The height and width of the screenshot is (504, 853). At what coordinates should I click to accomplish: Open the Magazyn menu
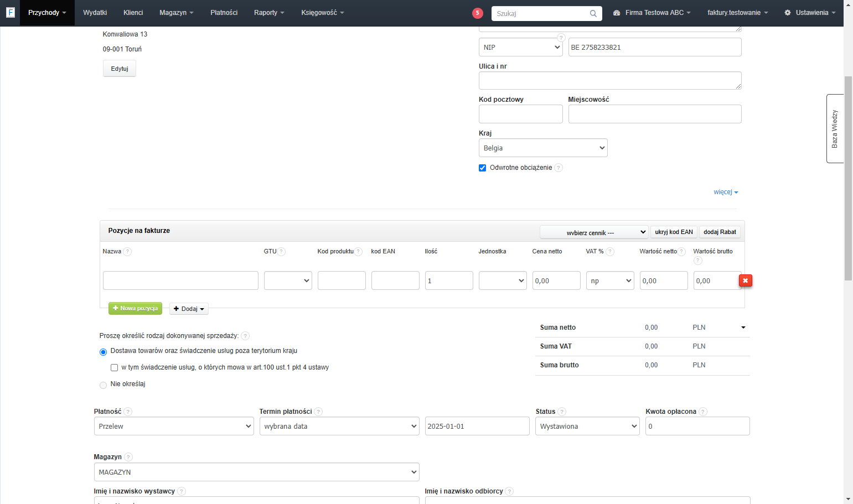pyautogui.click(x=177, y=13)
